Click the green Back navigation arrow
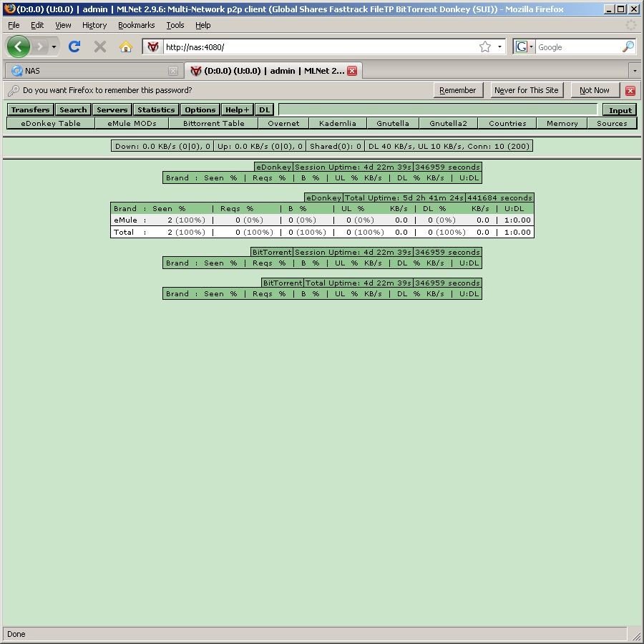This screenshot has height=644, width=644. [19, 47]
